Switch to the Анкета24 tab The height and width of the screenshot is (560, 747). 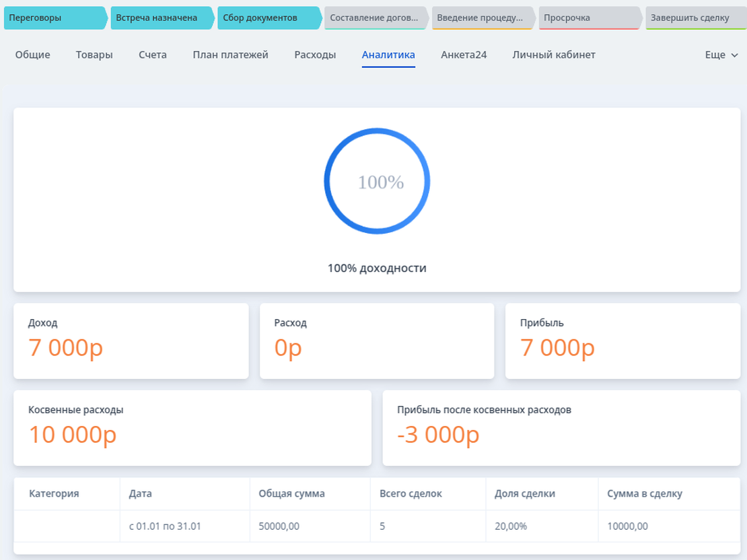coord(464,55)
